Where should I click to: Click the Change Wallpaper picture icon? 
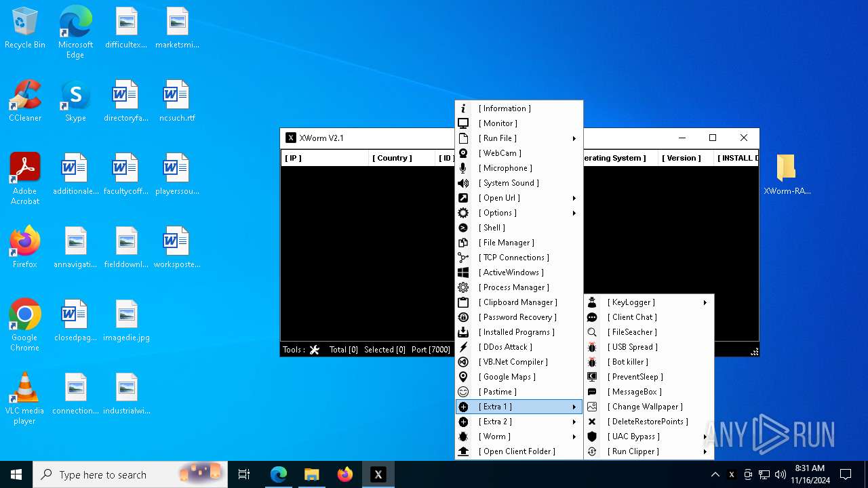(592, 407)
